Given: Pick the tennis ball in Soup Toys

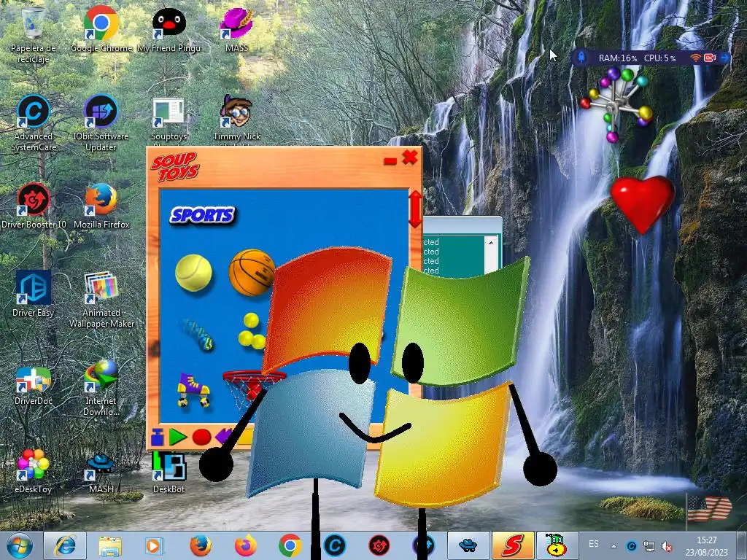Looking at the screenshot, I should coord(193,273).
